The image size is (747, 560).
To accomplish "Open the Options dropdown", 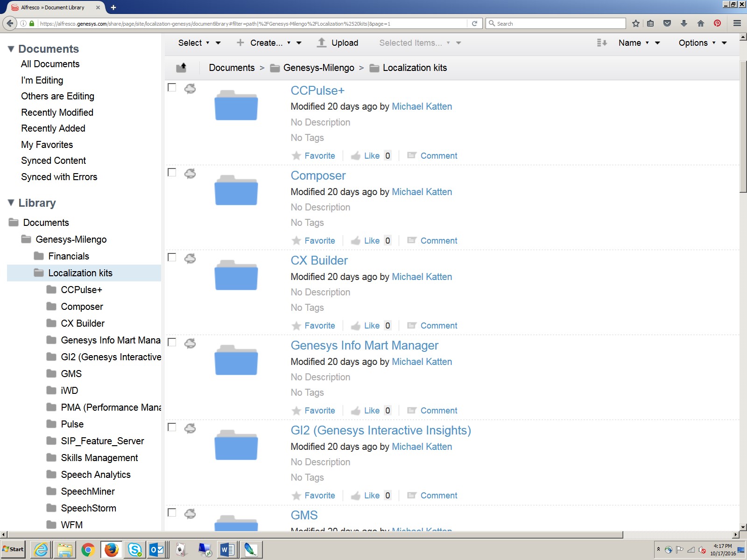I will (x=702, y=43).
